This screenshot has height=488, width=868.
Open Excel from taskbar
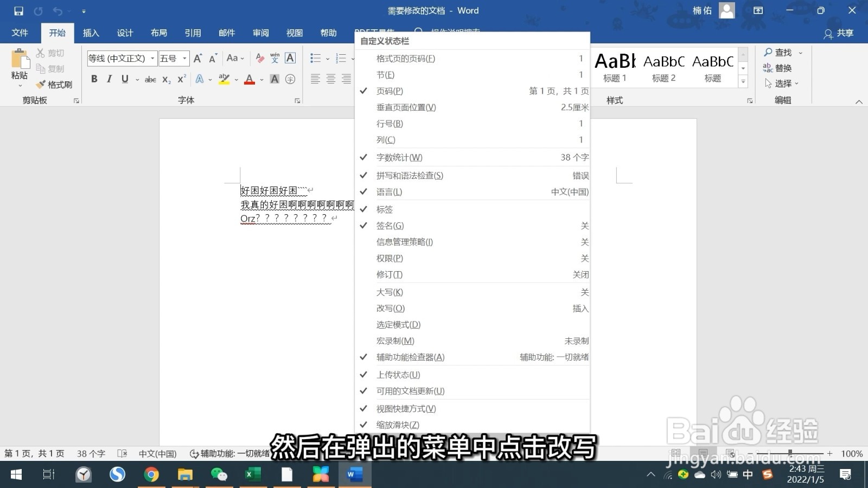coord(253,475)
